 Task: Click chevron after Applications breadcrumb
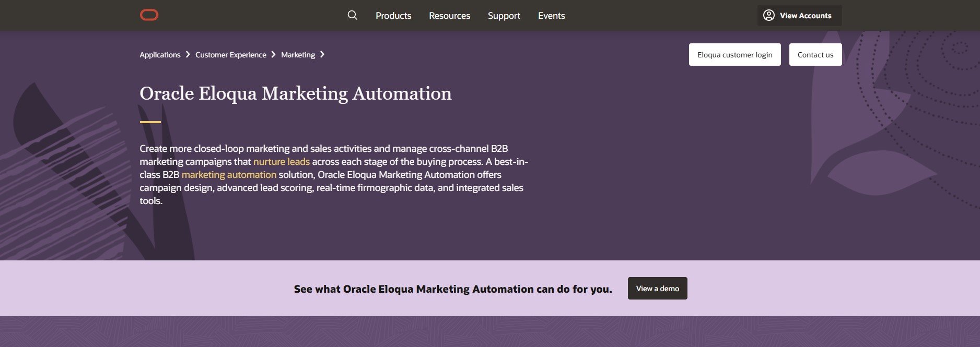[188, 54]
